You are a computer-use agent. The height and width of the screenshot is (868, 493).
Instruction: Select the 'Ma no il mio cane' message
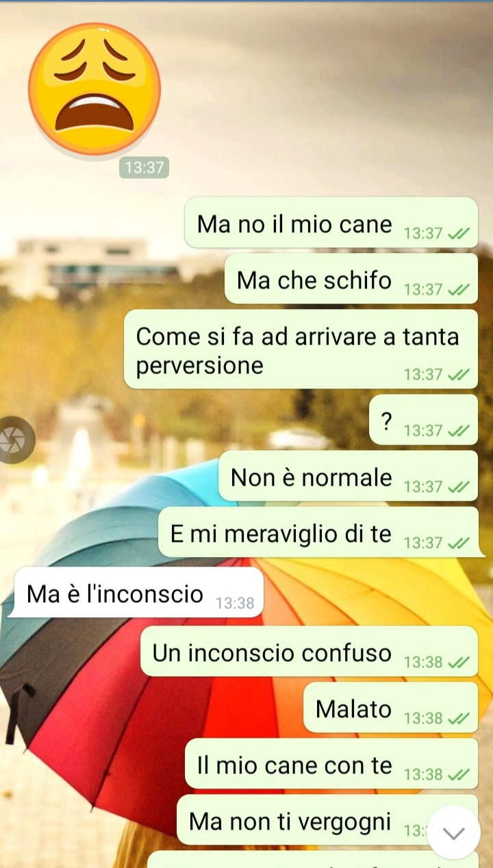click(x=331, y=223)
